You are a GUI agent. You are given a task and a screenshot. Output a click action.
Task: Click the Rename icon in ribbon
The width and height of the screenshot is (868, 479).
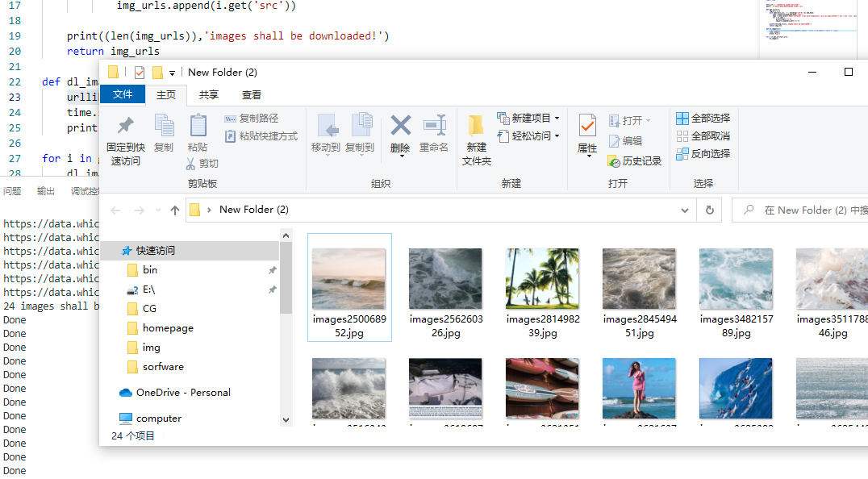(x=435, y=126)
